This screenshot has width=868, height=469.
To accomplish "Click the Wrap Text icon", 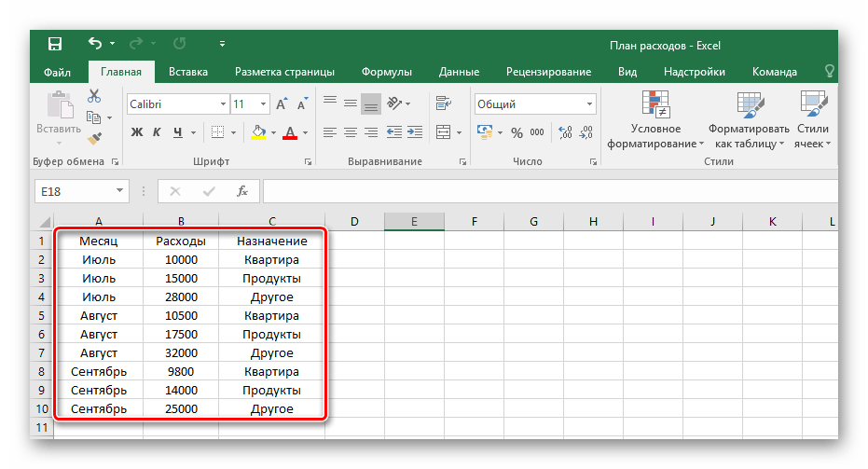I will tap(443, 104).
